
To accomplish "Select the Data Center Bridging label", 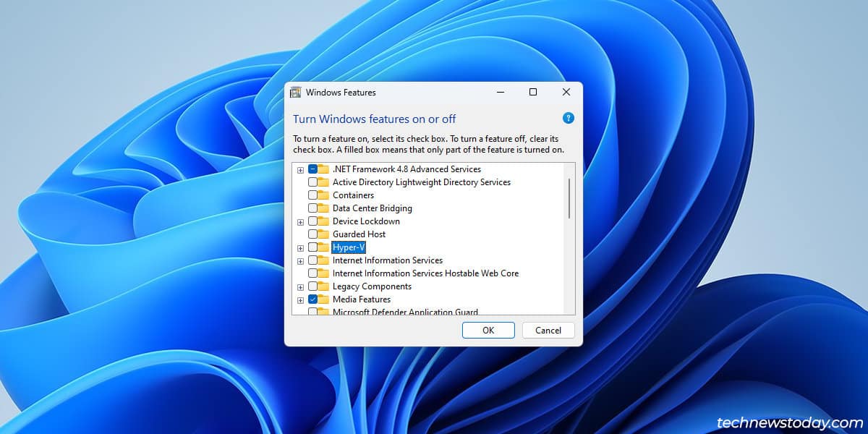I will (x=372, y=208).
